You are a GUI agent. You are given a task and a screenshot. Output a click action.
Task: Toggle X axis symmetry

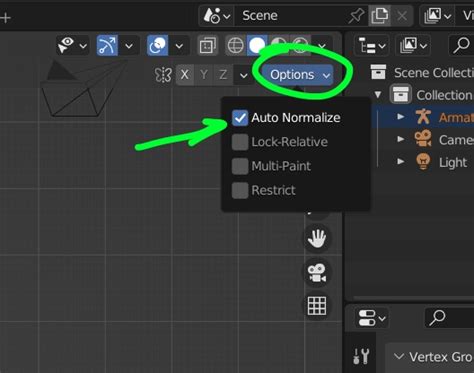point(185,75)
